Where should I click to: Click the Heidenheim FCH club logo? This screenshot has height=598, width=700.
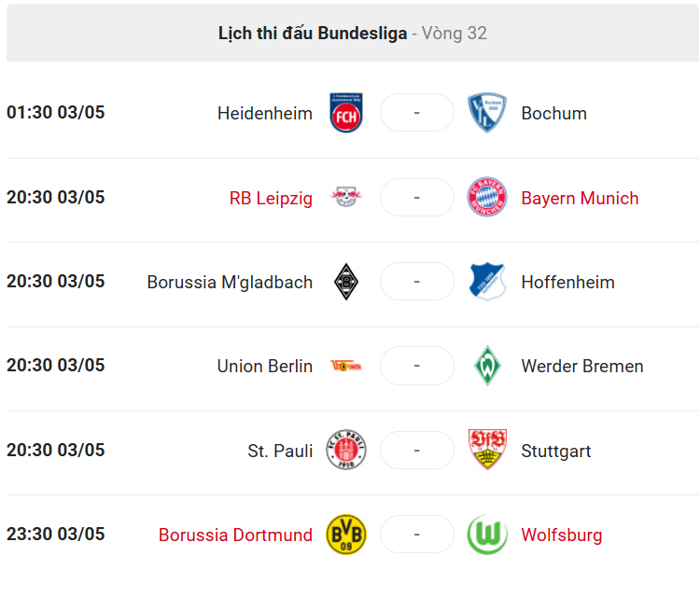[346, 113]
